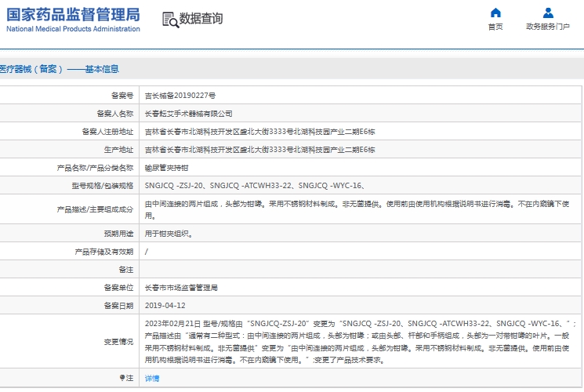Viewport: 584px width, 392px height.
Task: Open the 详情 link in the last row
Action: (152, 378)
